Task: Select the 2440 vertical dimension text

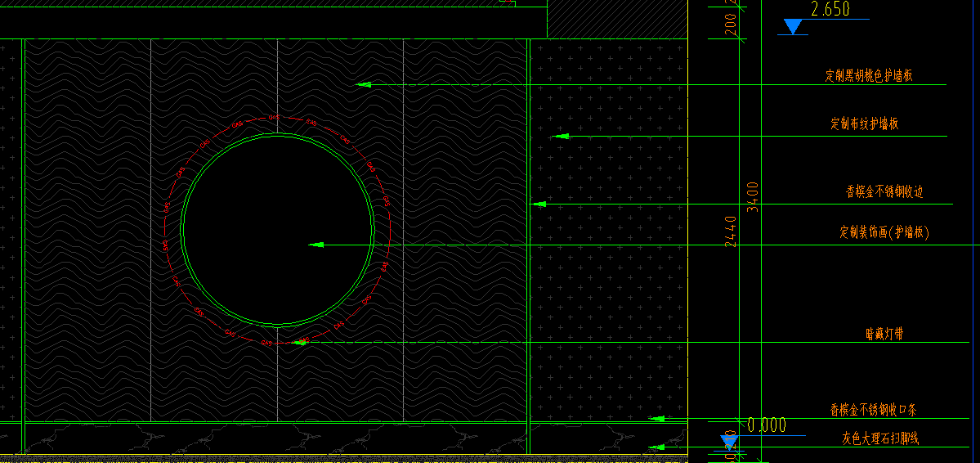Action: 730,231
